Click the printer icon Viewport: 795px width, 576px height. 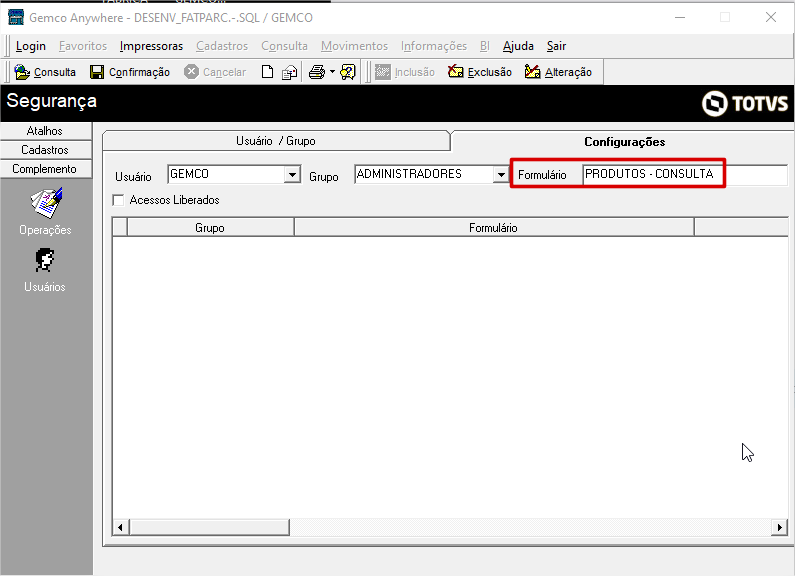pos(317,72)
